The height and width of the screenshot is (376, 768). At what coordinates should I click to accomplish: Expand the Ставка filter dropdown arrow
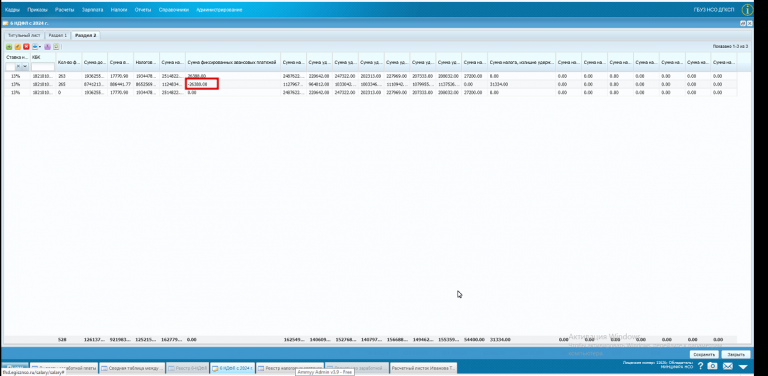click(x=25, y=66)
